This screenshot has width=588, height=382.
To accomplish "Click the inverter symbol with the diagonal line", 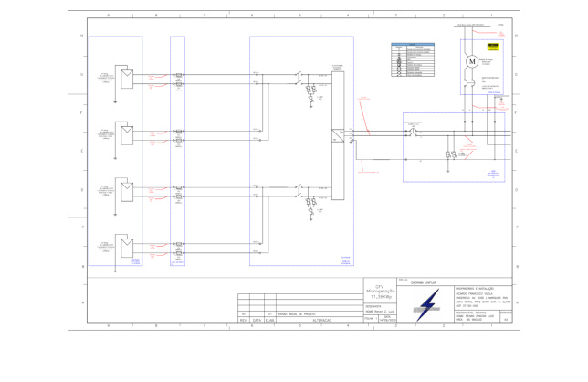I will coord(338,135).
